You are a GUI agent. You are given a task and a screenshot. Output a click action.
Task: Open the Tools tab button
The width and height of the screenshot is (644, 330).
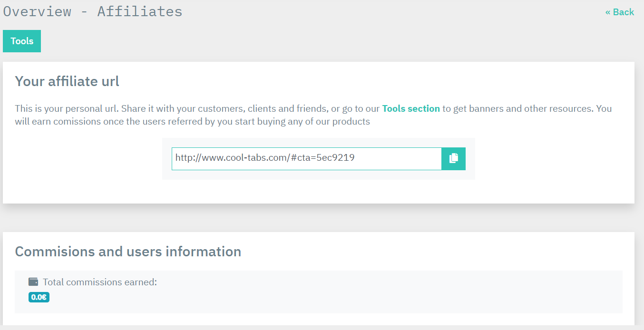coord(22,41)
